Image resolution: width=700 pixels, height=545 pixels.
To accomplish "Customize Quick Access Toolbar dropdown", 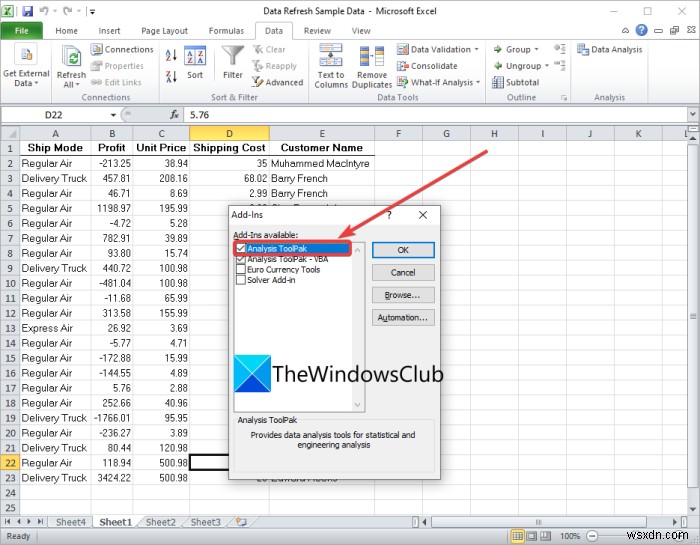I will (92, 12).
